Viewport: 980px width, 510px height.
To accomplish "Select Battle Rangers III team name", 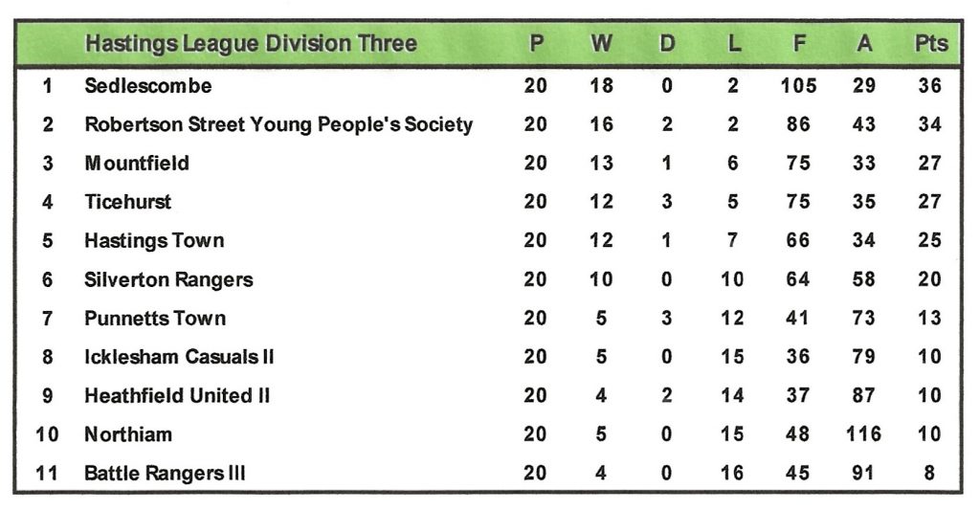I will [165, 473].
